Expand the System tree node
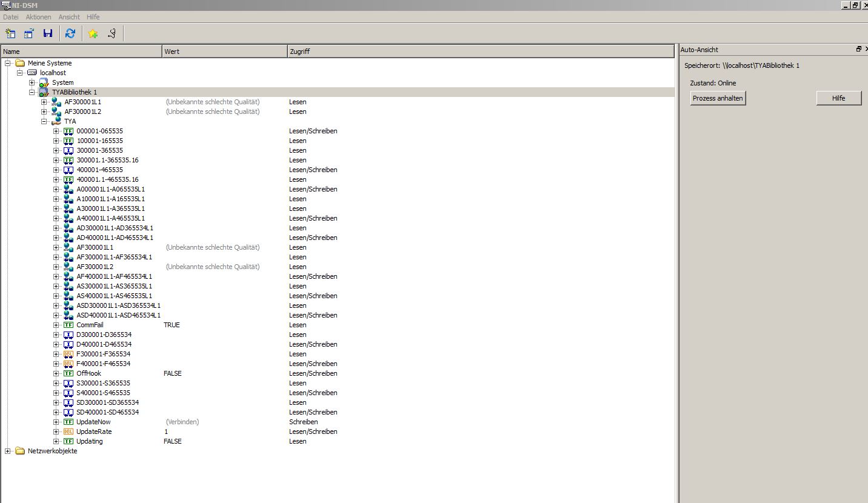The height and width of the screenshot is (503, 868). [x=32, y=82]
